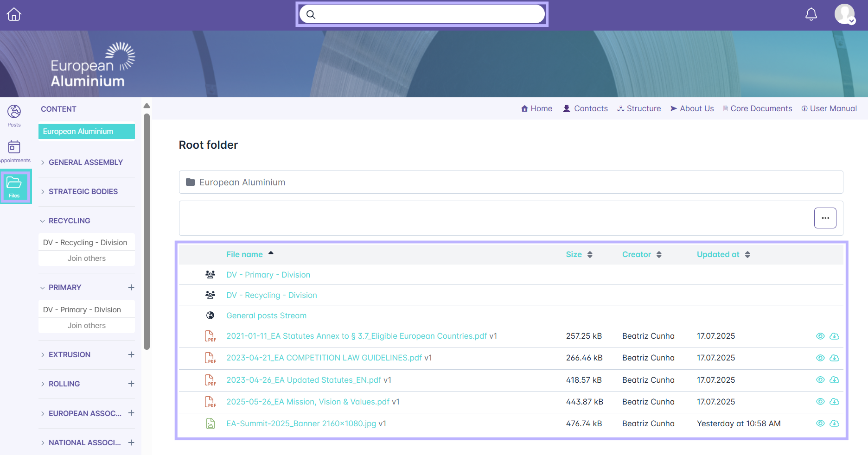
Task: Download the EA-Summit-2025 Banner jpg file
Action: (834, 423)
